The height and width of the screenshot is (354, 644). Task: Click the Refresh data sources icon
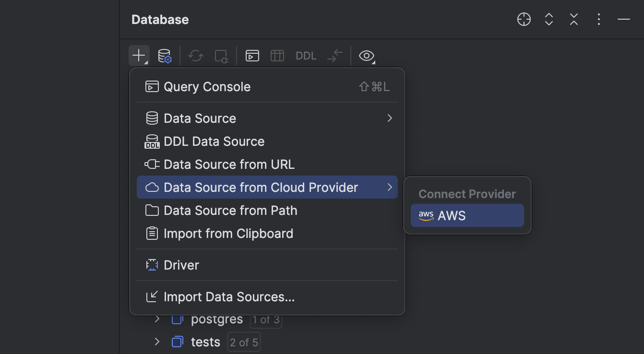pyautogui.click(x=195, y=56)
